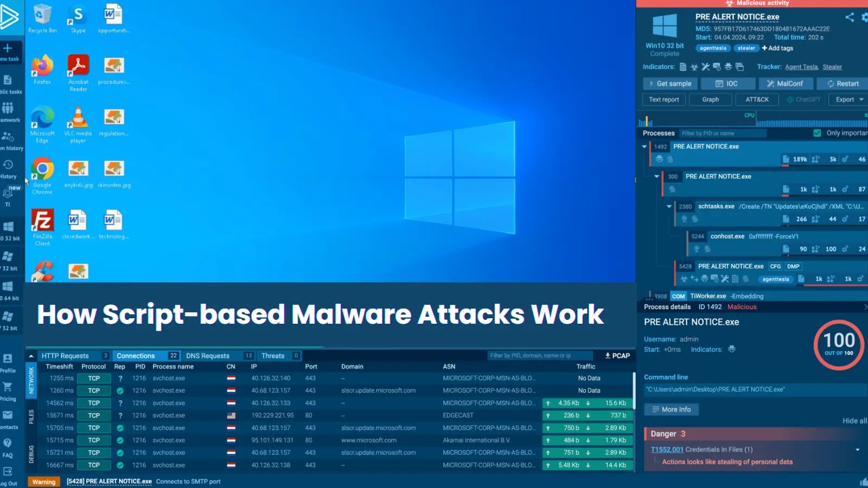Image resolution: width=868 pixels, height=488 pixels.
Task: Open the T1552.001 technique link
Action: pyautogui.click(x=667, y=449)
